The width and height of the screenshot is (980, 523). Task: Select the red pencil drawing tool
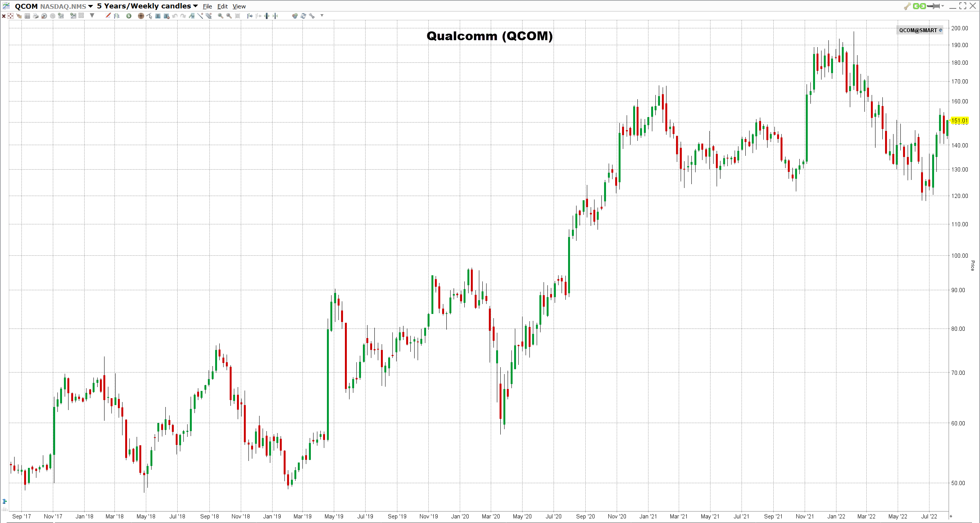[x=108, y=15]
